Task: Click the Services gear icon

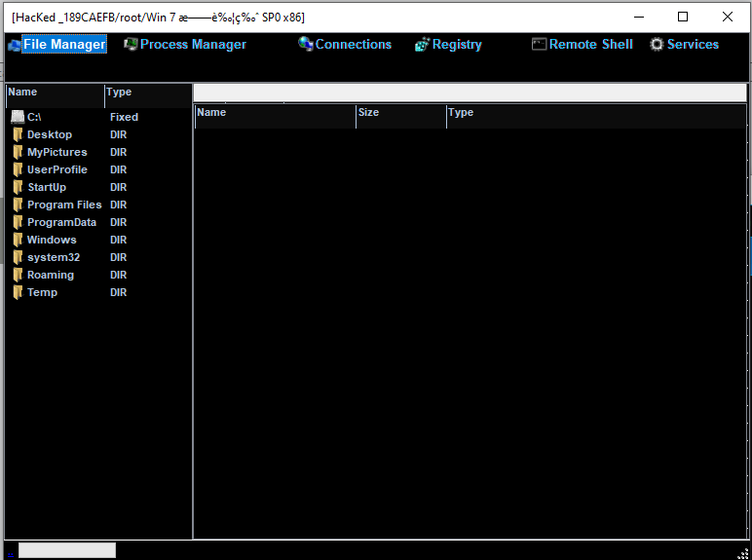Action: pos(657,44)
